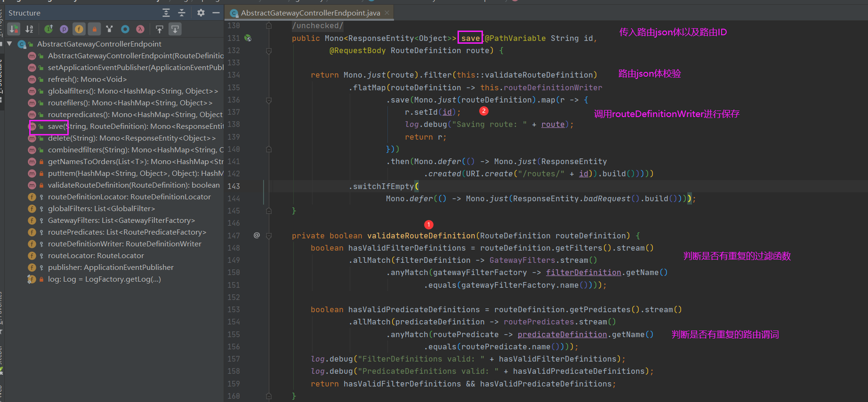Enable Autoscroll to Source icon

click(160, 29)
